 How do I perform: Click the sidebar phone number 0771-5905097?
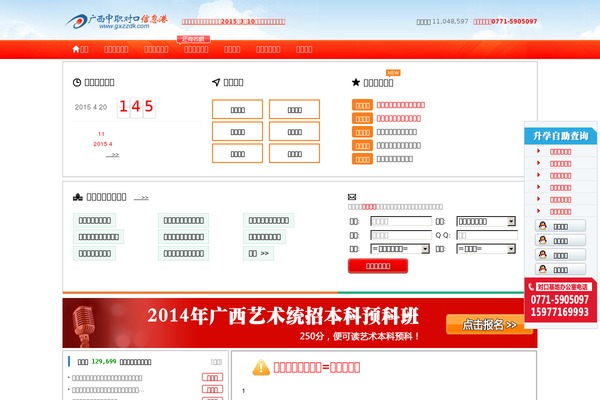tap(560, 299)
